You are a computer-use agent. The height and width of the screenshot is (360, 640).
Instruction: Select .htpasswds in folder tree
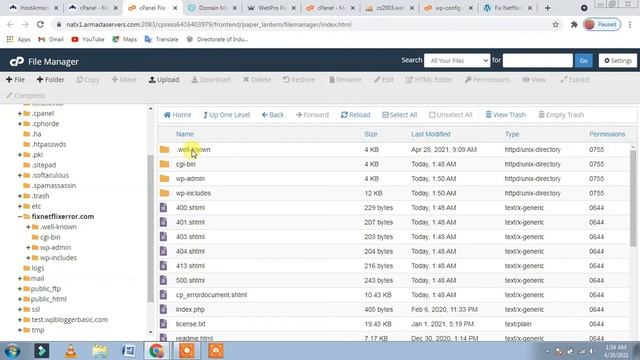pyautogui.click(x=49, y=144)
